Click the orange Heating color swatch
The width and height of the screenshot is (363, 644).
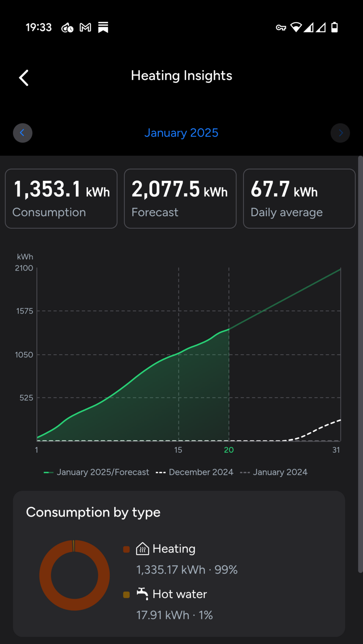point(126,549)
